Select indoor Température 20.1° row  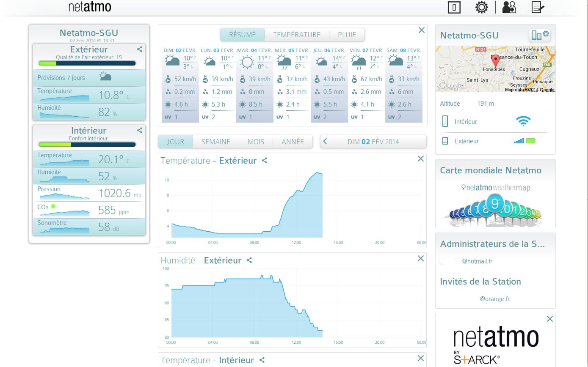89,159
